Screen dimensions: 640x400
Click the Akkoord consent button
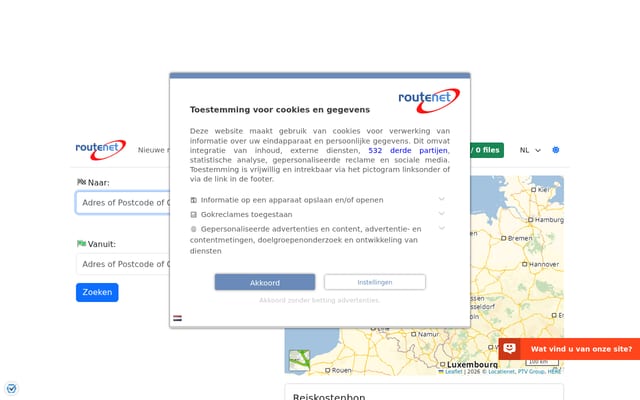(264, 282)
